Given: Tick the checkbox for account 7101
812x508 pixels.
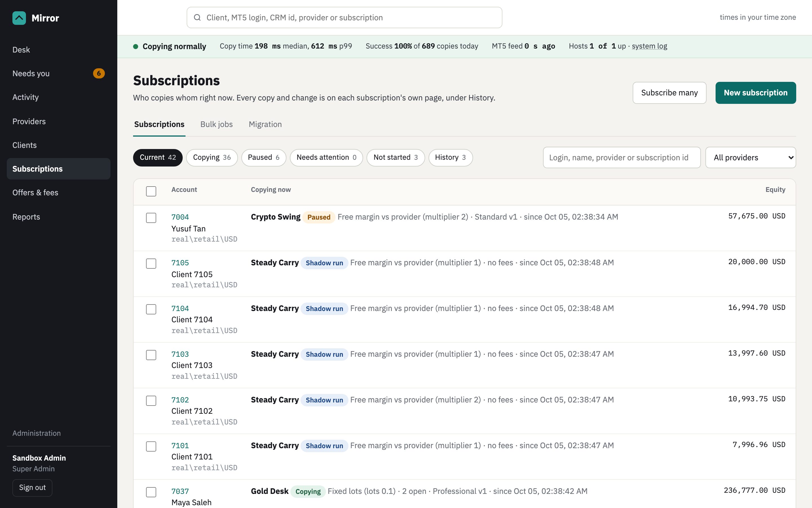Looking at the screenshot, I should point(151,446).
